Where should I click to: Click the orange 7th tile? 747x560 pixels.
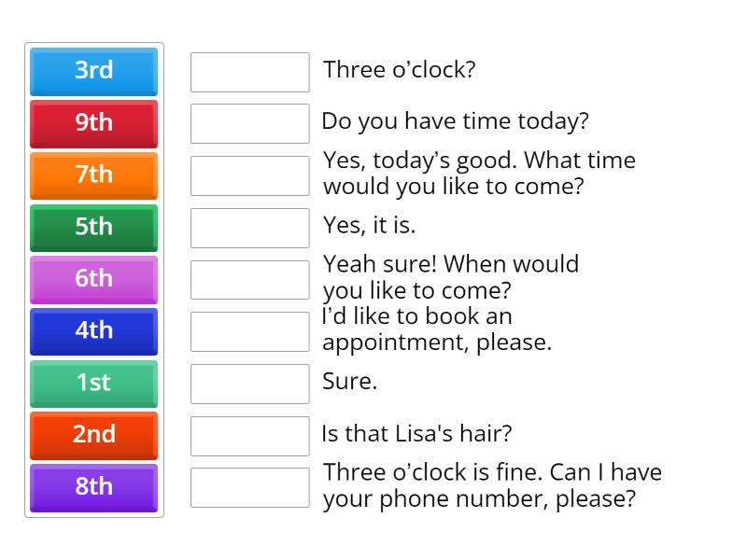coord(93,175)
